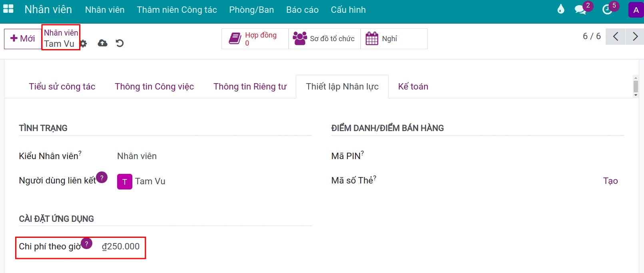
Task: Switch to Kế toán tab
Action: (x=413, y=87)
